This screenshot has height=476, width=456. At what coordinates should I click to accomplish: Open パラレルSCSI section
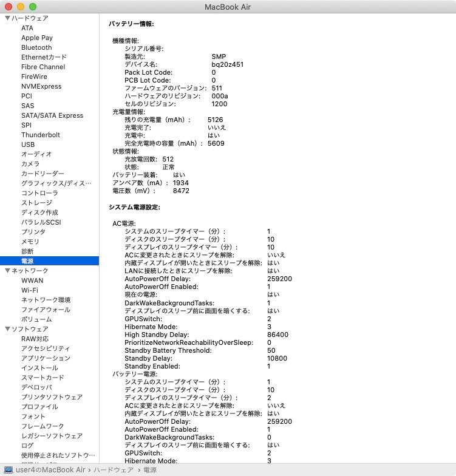click(41, 222)
